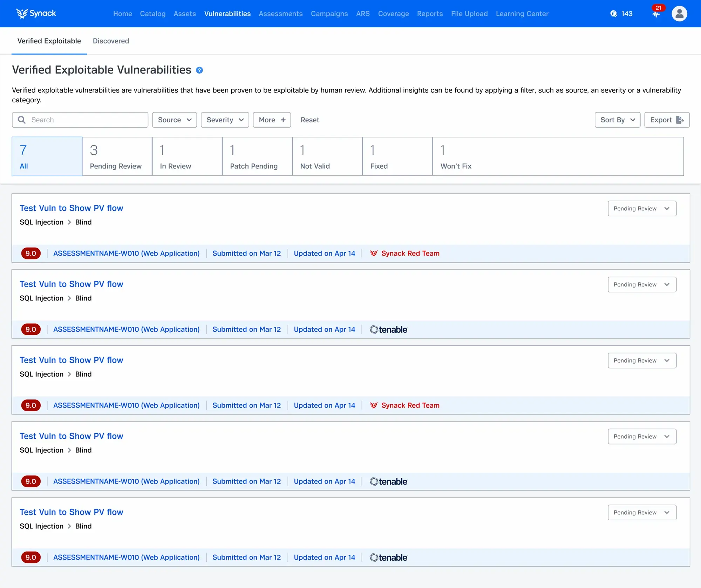Click Synack Red Team icon on first card
This screenshot has height=588, width=701.
tap(374, 254)
